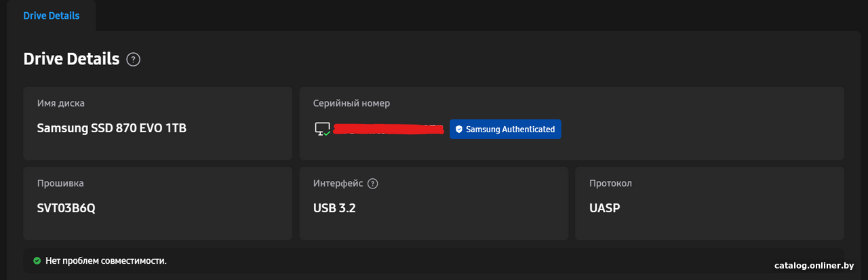Click the help icon beside Drive Details heading
This screenshot has width=868, height=280.
click(134, 60)
